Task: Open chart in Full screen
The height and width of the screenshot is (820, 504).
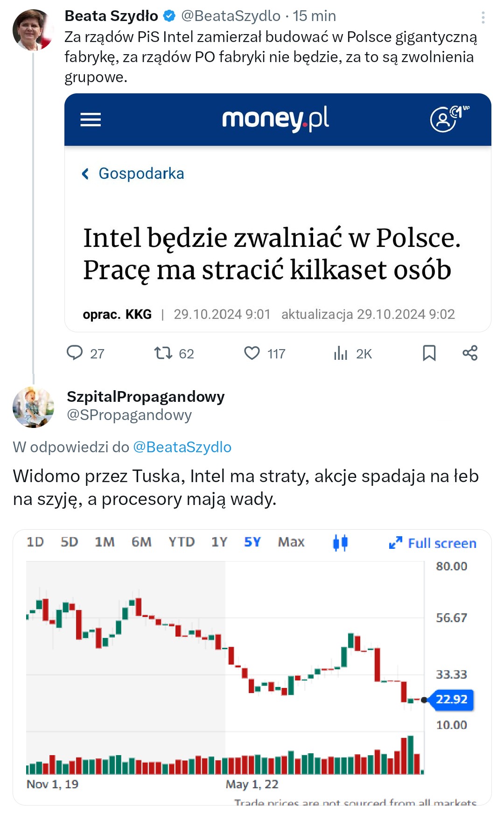Action: coord(433,543)
